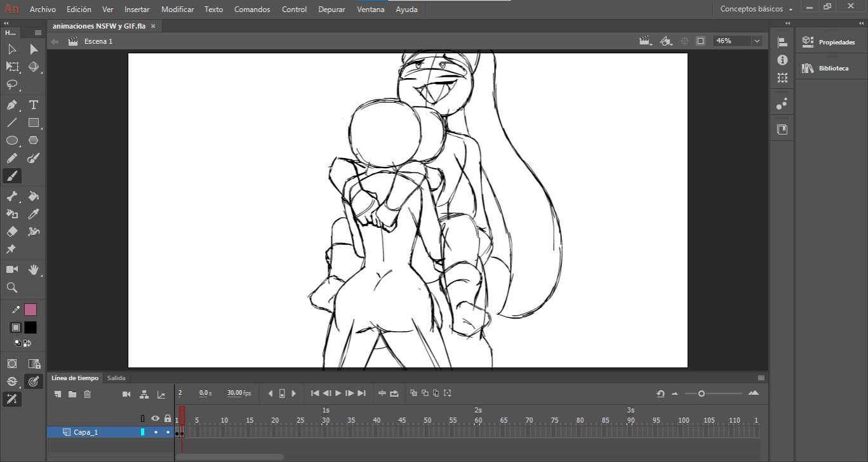Image resolution: width=868 pixels, height=462 pixels.
Task: Select the Lasso tool
Action: [x=12, y=84]
